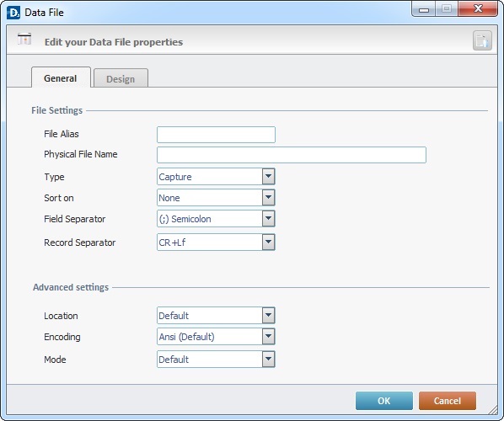Switch to the Design tab
The image size is (504, 421).
[x=121, y=78]
